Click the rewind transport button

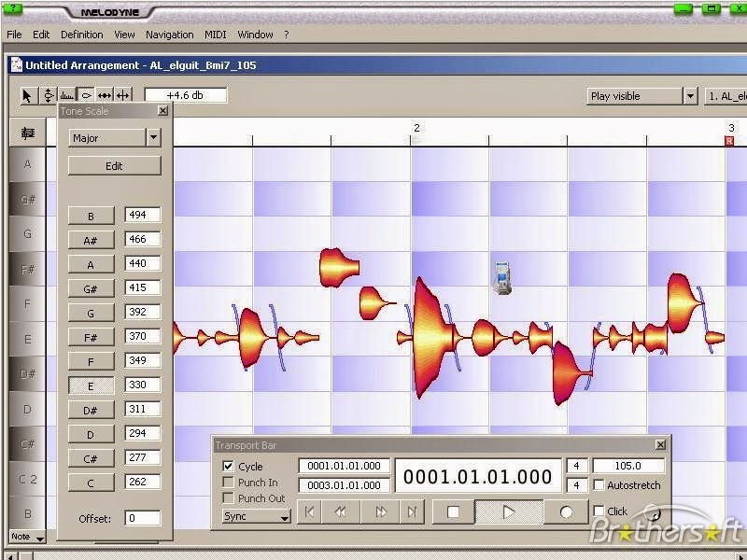tap(340, 511)
